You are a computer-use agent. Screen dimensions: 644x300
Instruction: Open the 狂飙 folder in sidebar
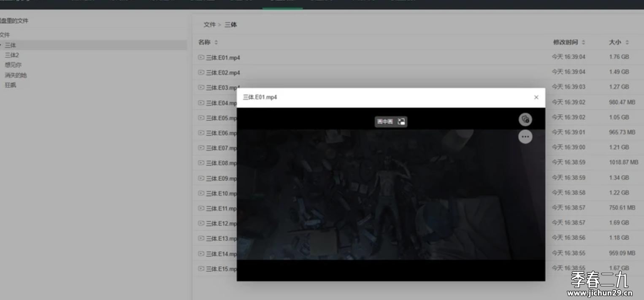(11, 85)
